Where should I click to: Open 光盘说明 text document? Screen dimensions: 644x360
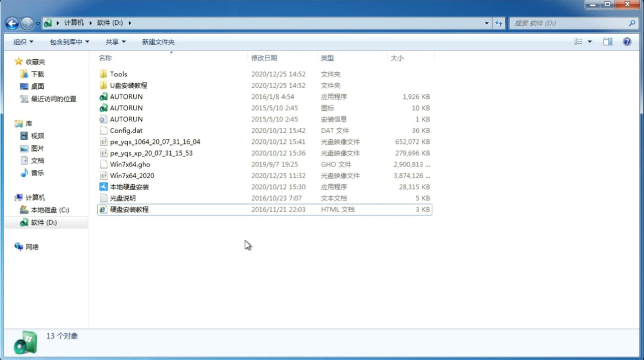tap(122, 198)
